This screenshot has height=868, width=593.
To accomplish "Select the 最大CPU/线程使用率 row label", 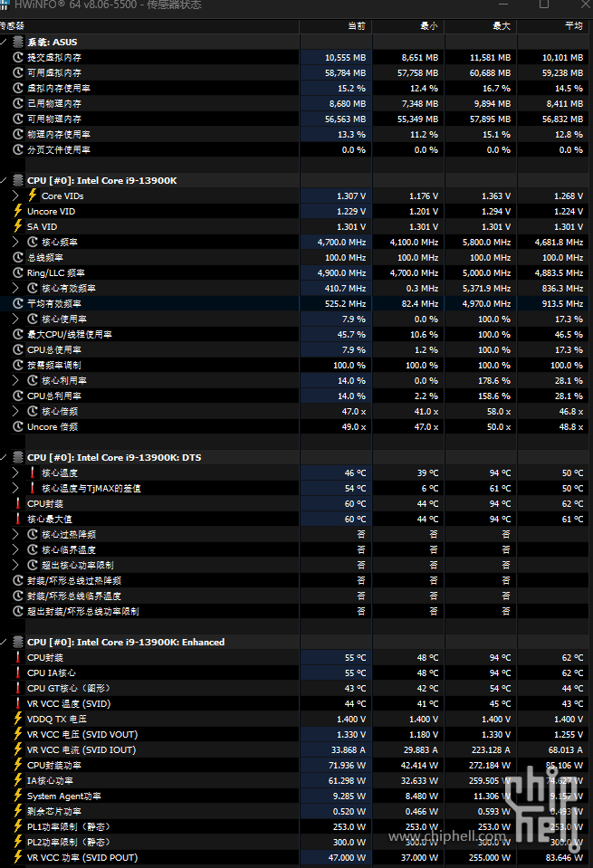I will (70, 334).
